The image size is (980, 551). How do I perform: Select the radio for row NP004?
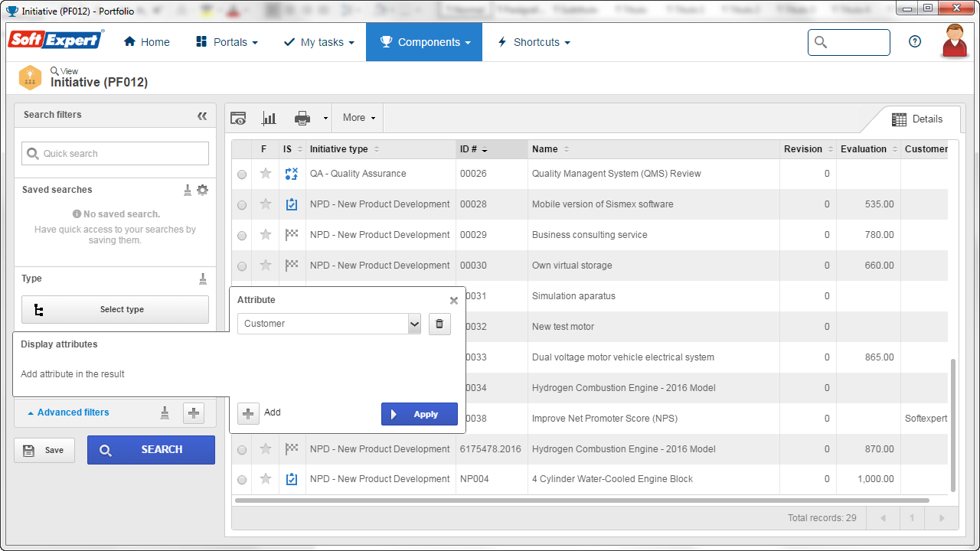242,480
